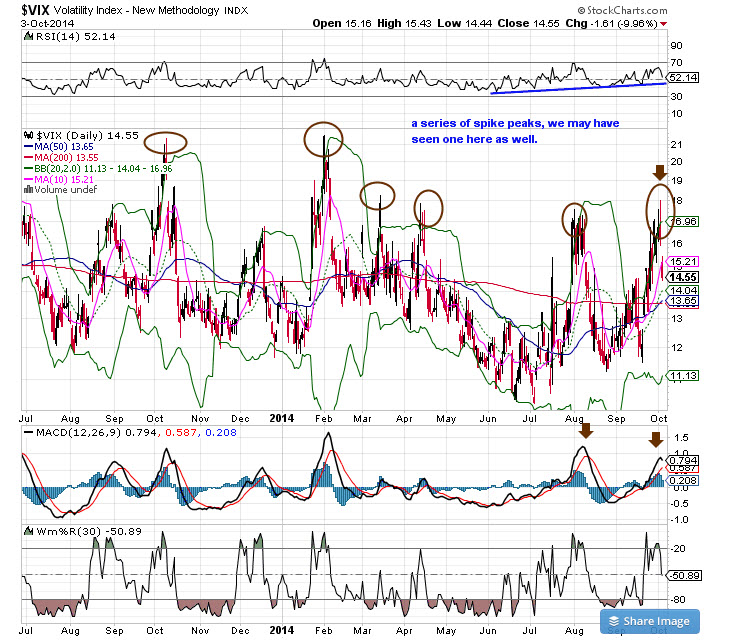
Task: Click the brown arrow above the October MACD peak
Action: 656,439
